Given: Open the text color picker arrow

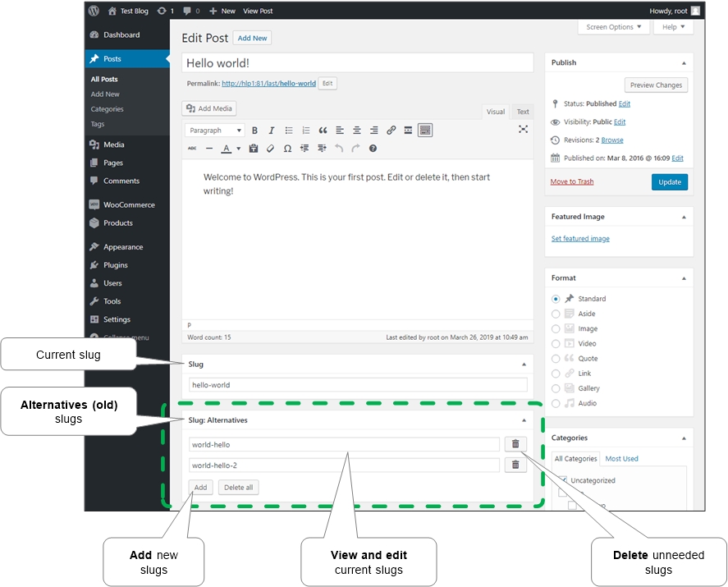Looking at the screenshot, I should [x=239, y=149].
